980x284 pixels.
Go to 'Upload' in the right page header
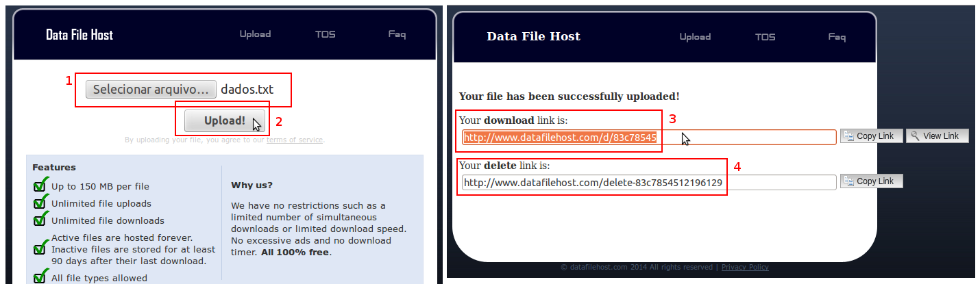[695, 37]
